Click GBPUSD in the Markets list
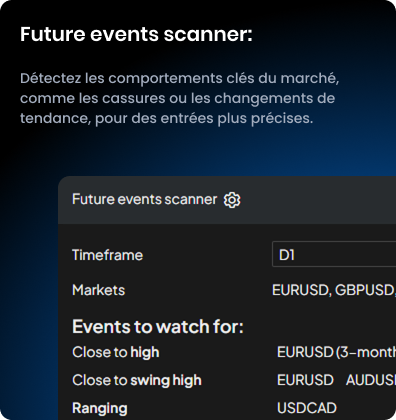The image size is (396, 420). (x=365, y=290)
